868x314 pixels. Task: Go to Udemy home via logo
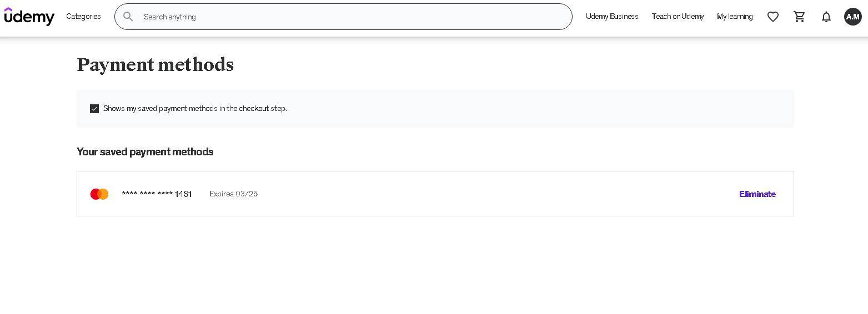point(29,17)
